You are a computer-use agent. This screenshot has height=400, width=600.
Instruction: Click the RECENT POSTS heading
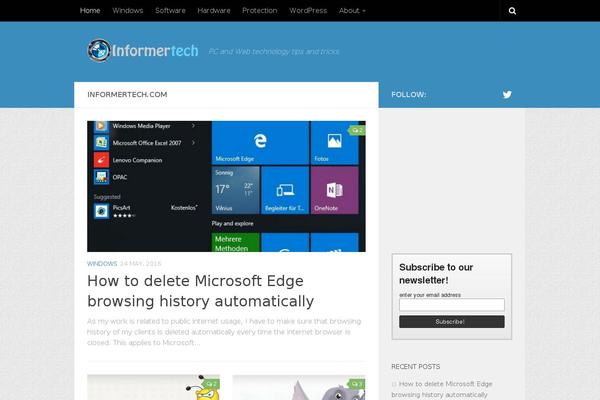tap(416, 367)
